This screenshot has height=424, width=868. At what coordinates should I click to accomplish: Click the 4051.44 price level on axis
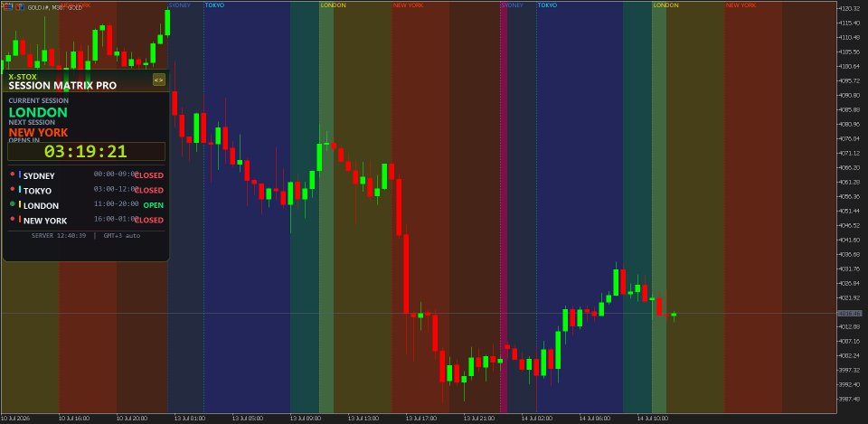[849, 211]
